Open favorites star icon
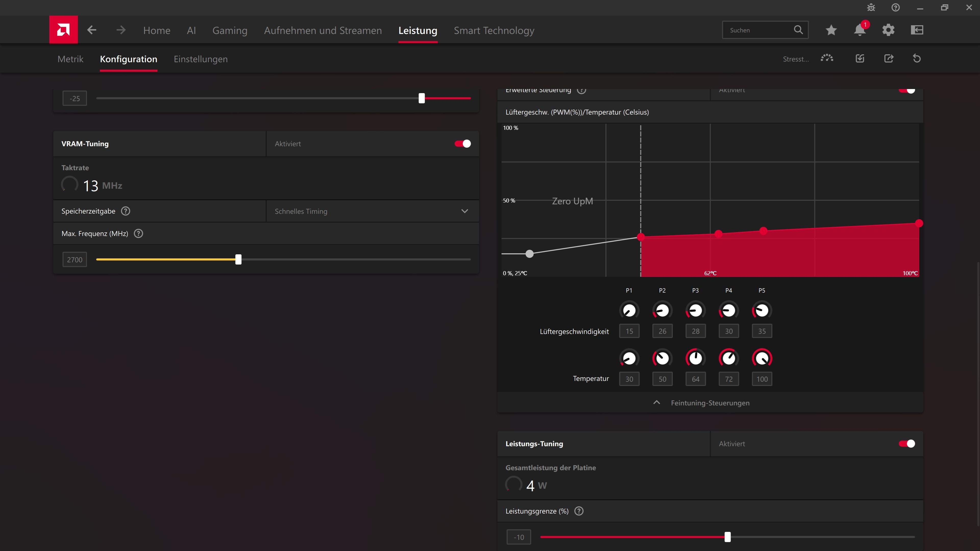This screenshot has width=980, height=551. click(x=831, y=30)
